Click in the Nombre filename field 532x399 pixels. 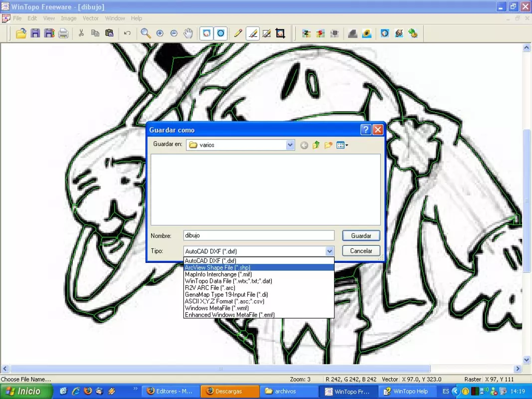(259, 235)
